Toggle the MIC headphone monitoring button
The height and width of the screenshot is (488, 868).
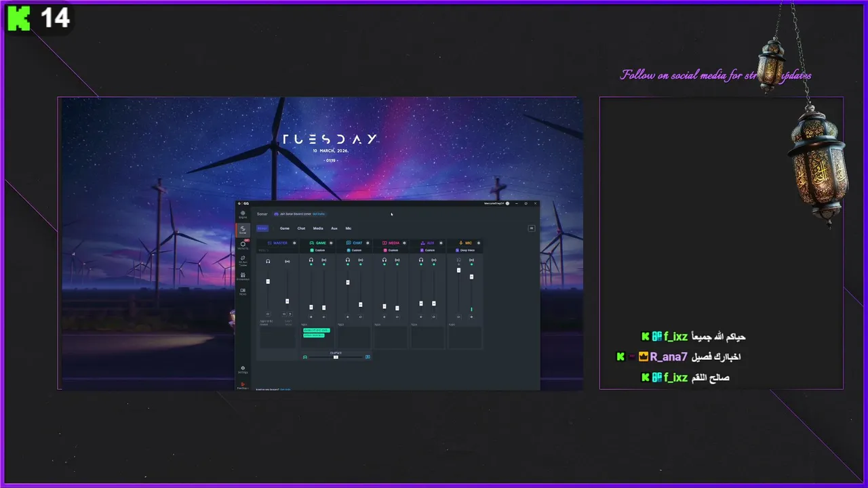[458, 260]
